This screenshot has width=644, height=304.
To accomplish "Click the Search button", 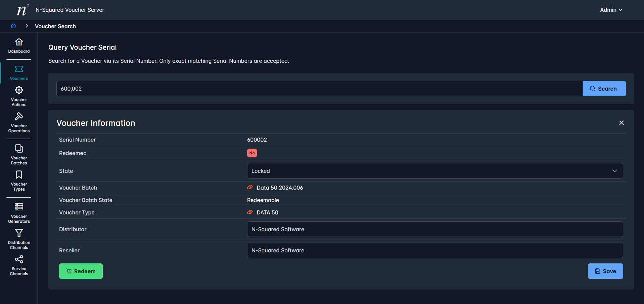I will tap(604, 89).
